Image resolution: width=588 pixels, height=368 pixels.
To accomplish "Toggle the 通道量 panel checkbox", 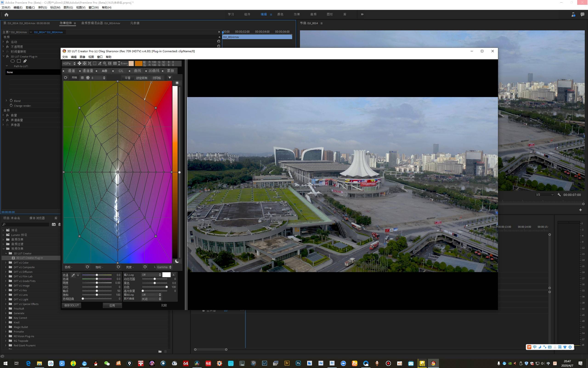I will click(80, 71).
